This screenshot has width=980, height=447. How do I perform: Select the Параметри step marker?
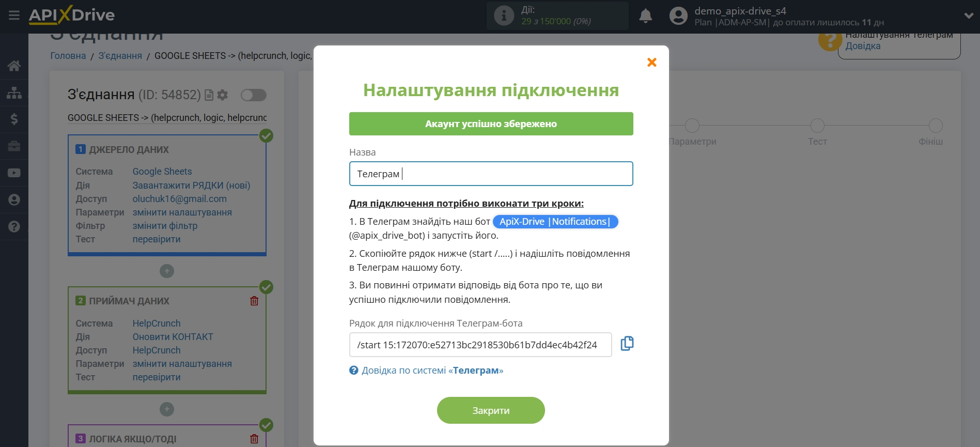click(692, 126)
